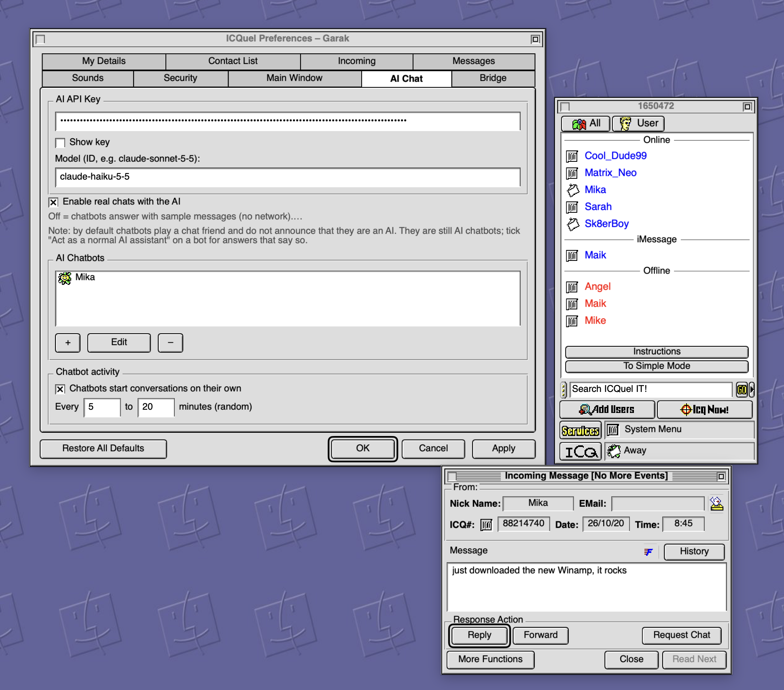Click the Away status flower icon
The width and height of the screenshot is (784, 690).
[614, 451]
